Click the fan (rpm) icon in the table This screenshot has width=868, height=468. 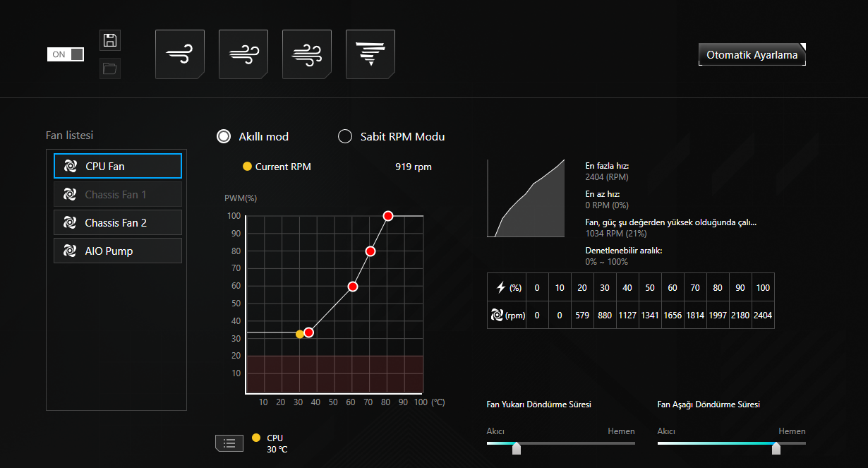point(497,316)
